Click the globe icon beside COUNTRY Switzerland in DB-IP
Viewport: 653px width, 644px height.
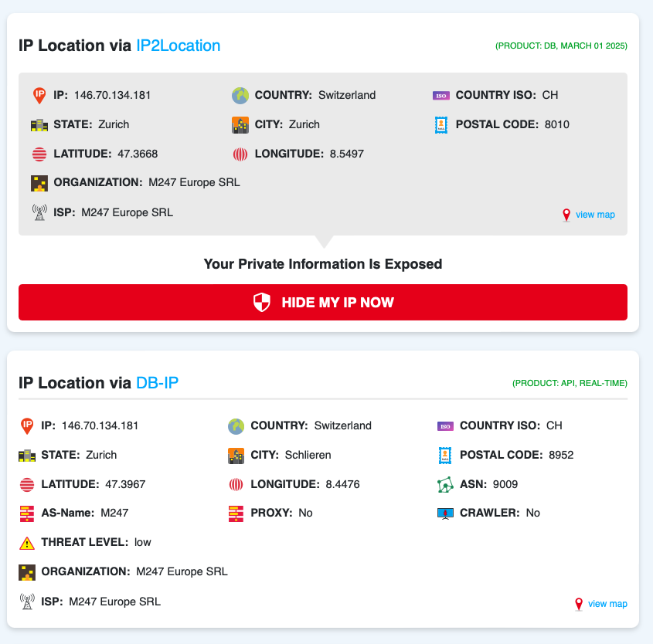pos(236,425)
